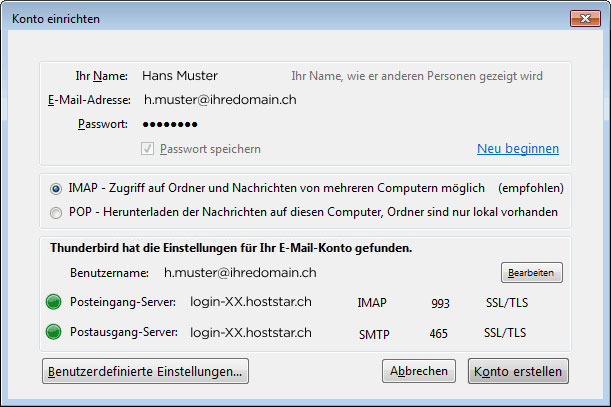Screen dimensions: 611x407
Task: Close the Konto einrichten dialog
Action: point(585,18)
